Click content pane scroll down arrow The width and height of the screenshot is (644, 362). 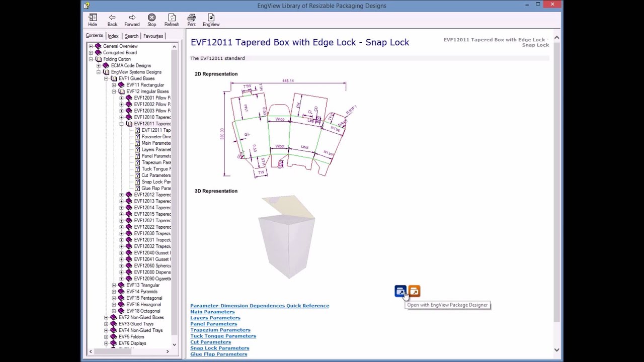click(x=556, y=350)
